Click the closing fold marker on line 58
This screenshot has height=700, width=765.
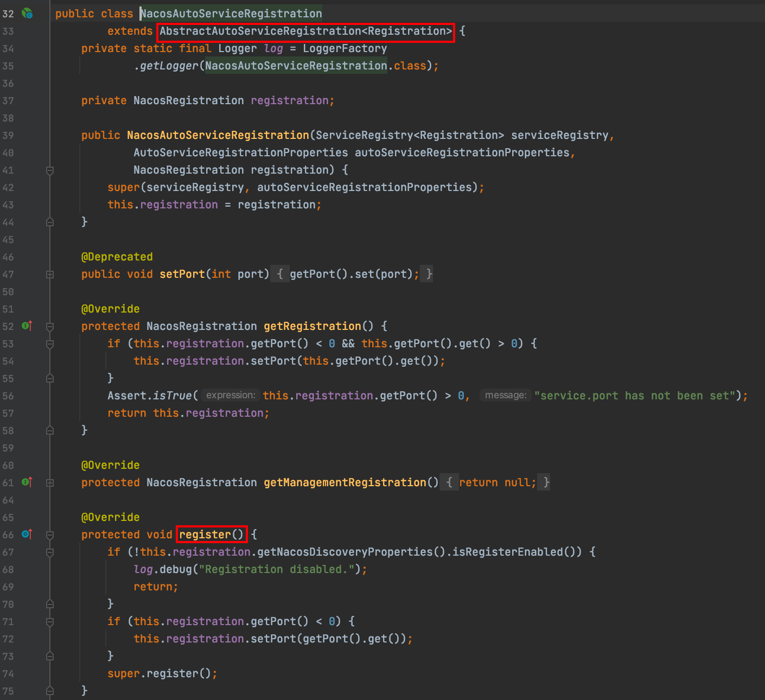click(50, 430)
